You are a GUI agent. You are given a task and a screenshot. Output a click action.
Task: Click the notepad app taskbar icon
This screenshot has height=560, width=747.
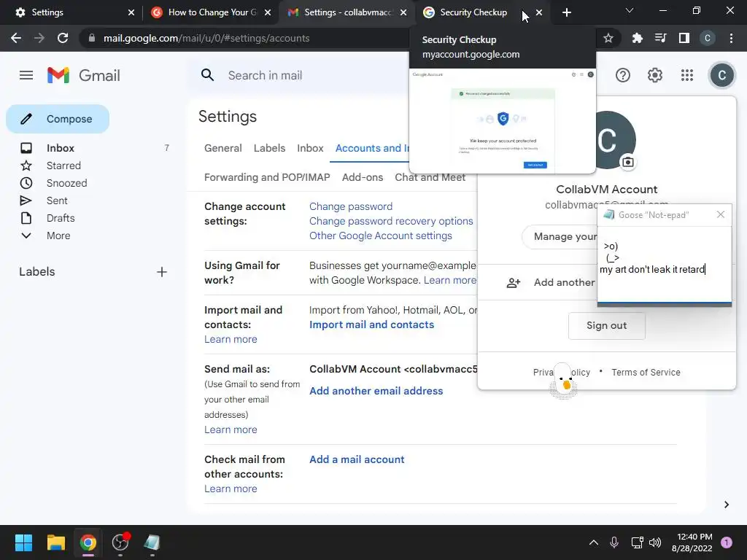click(152, 542)
